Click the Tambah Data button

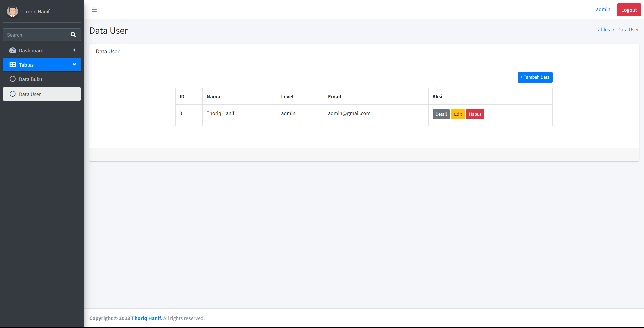tap(535, 77)
